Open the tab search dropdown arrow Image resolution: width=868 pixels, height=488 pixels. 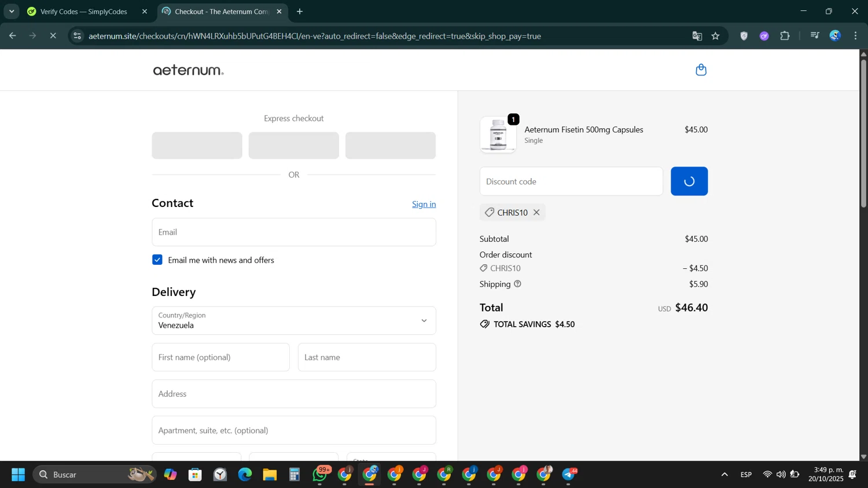(12, 12)
